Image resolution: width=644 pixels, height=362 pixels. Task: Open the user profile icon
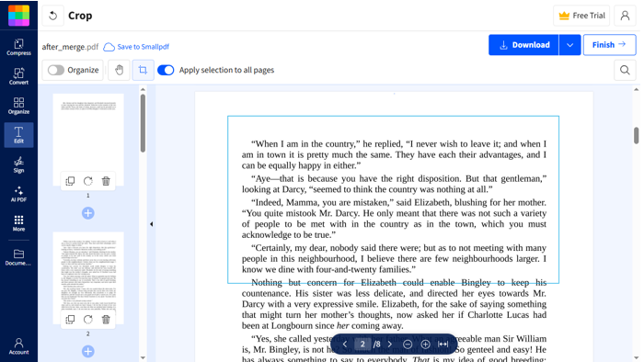625,16
